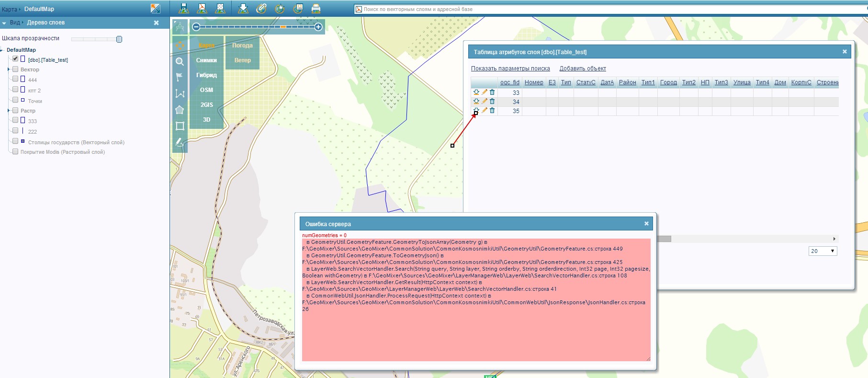Switch base map to Снимки
The height and width of the screenshot is (378, 868).
(x=206, y=60)
